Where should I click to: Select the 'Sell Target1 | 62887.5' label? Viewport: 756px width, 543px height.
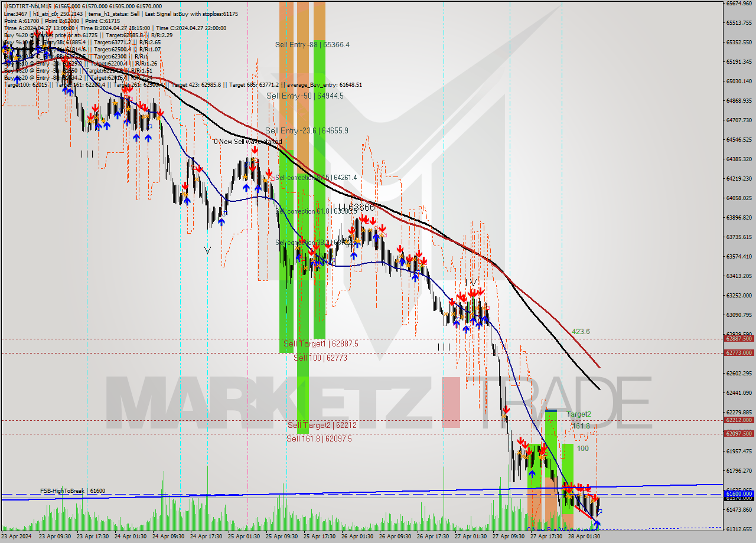point(321,344)
